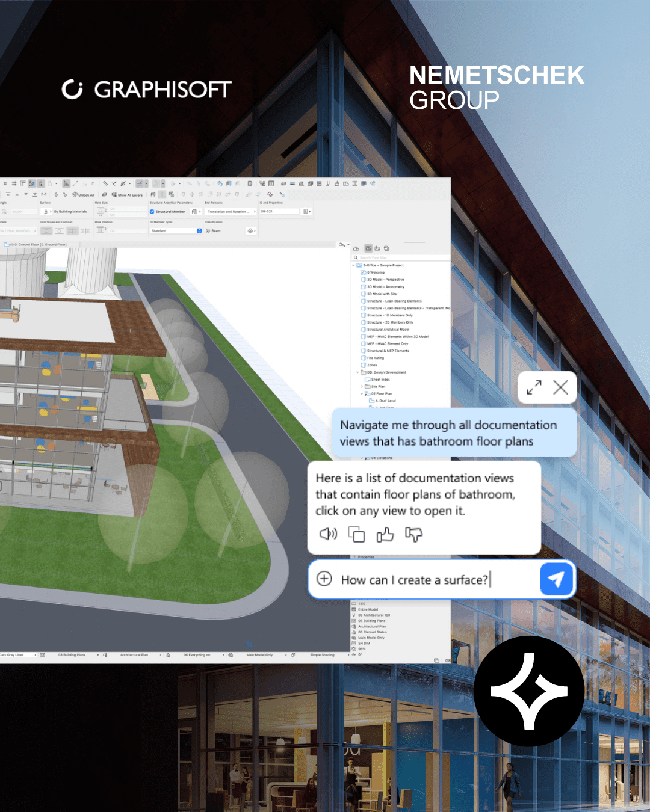Viewport: 650px width, 812px height.
Task: Copy the AI assistant response
Action: 356,534
